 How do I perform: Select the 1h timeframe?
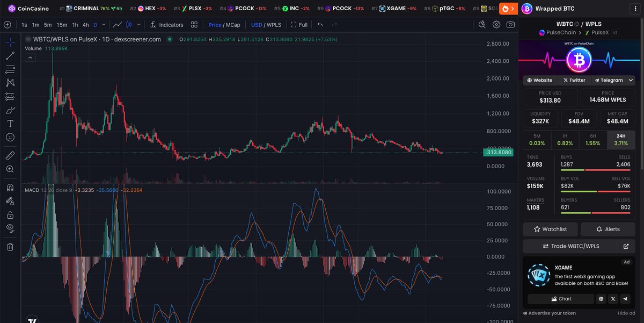(x=75, y=25)
